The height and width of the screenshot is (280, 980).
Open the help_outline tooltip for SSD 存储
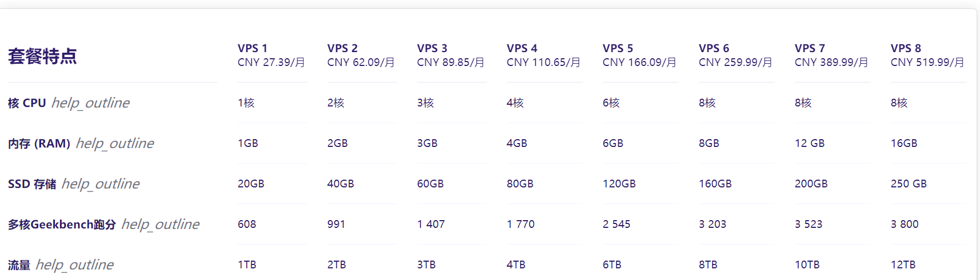(100, 184)
